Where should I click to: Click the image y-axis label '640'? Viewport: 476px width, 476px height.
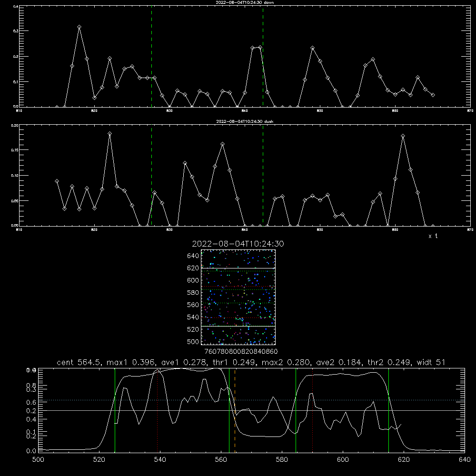coord(193,256)
